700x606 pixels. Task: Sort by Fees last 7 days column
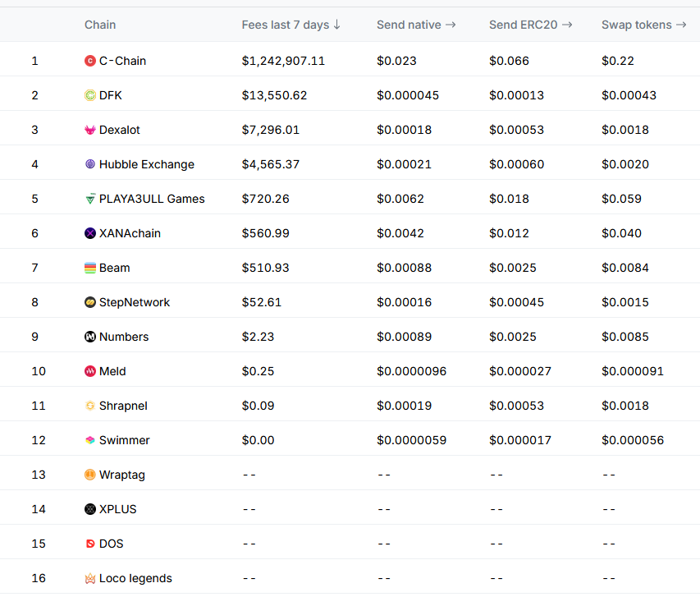(291, 25)
